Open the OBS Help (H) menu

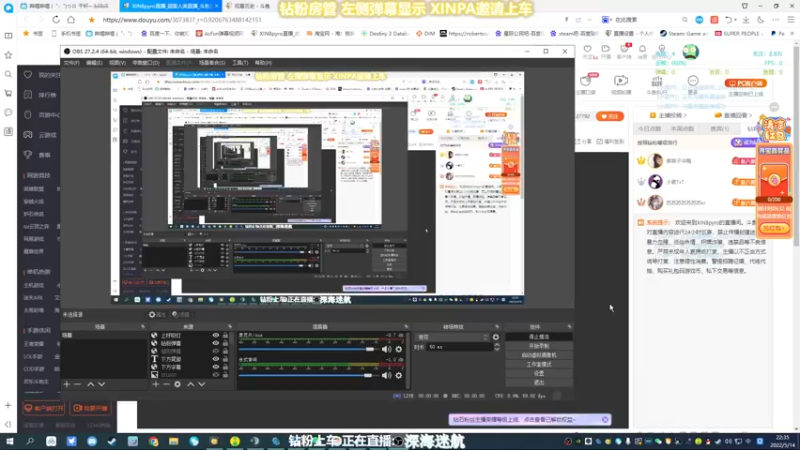point(263,63)
